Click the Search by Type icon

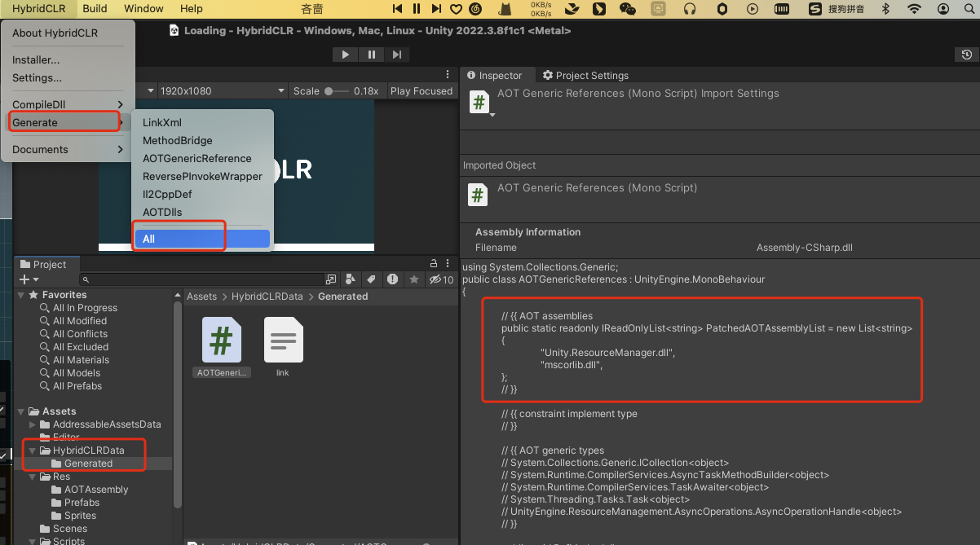[x=351, y=279]
